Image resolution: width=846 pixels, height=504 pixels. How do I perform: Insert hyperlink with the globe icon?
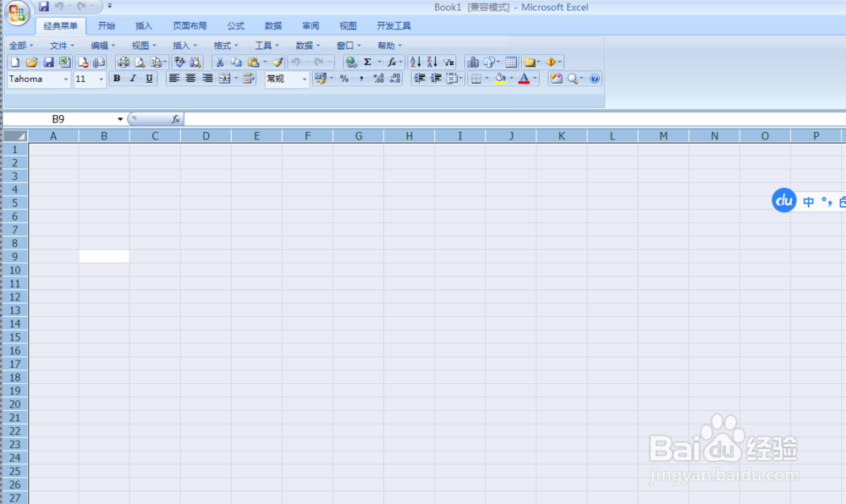[x=351, y=63]
